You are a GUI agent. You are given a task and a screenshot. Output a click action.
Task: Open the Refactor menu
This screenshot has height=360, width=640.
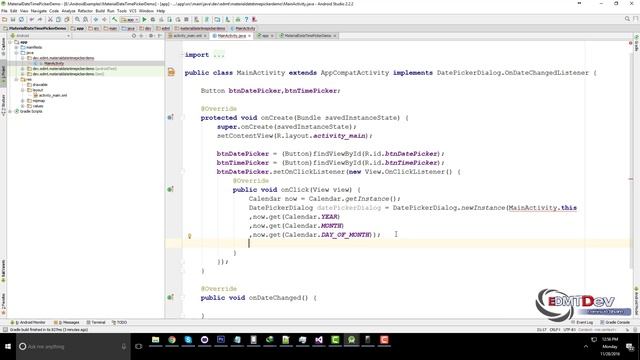(x=85, y=11)
